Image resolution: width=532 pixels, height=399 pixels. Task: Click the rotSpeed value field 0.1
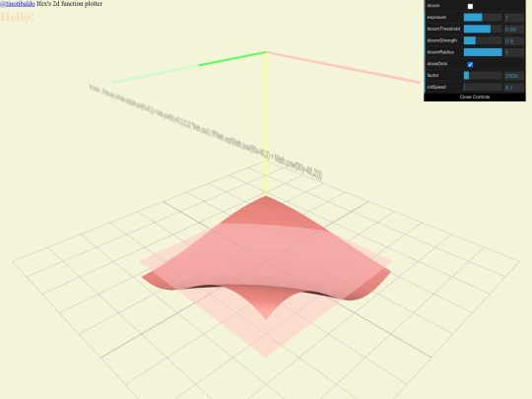coord(513,88)
